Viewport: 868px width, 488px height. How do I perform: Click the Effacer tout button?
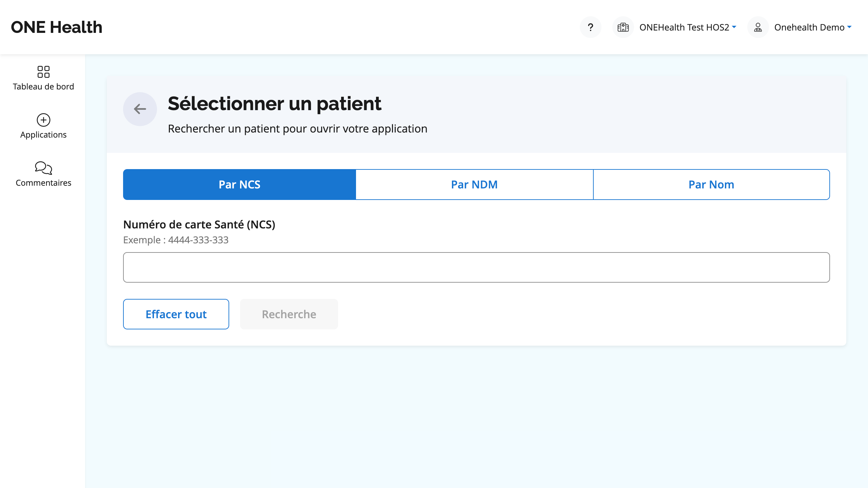(x=176, y=314)
